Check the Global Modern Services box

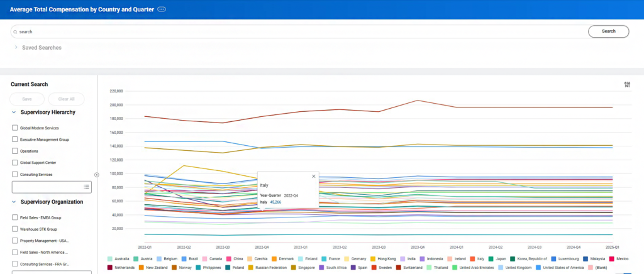(15, 128)
